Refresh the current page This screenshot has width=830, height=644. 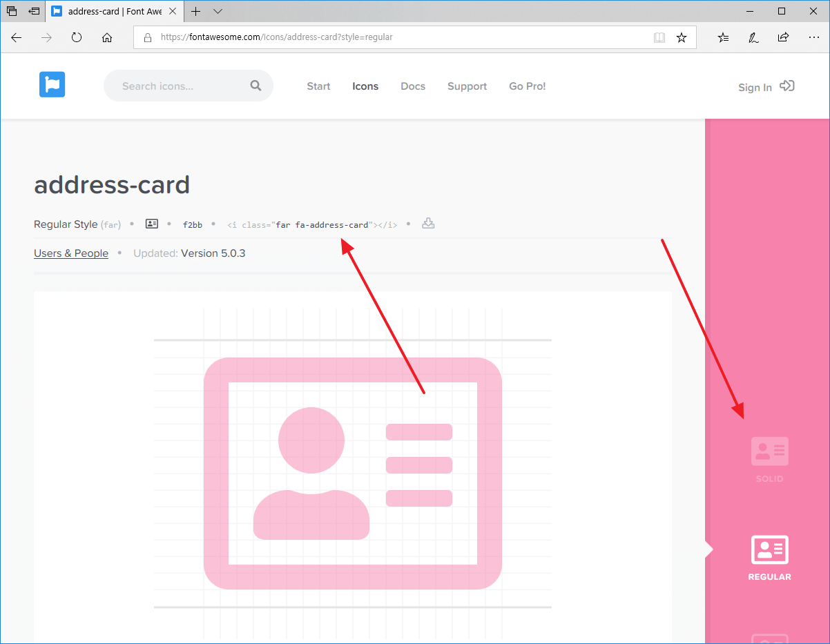click(x=77, y=37)
